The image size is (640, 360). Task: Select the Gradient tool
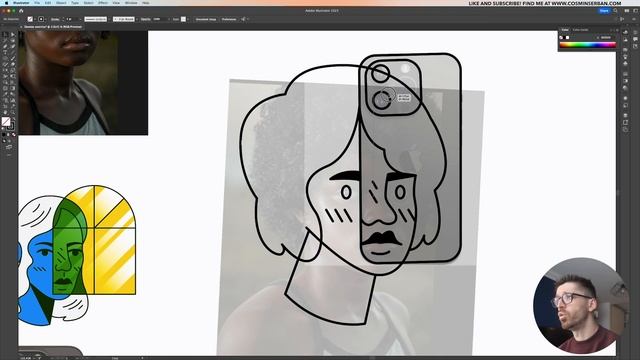click(x=13, y=88)
